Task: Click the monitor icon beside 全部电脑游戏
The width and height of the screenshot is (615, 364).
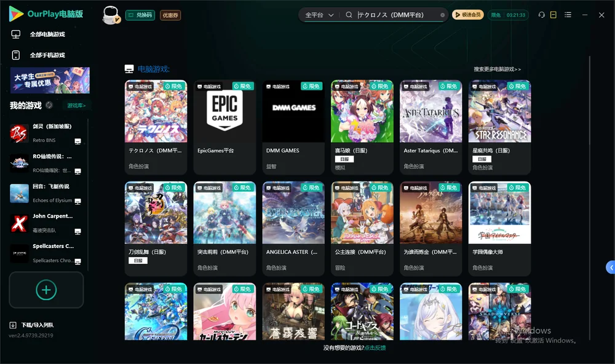Action: pyautogui.click(x=16, y=34)
